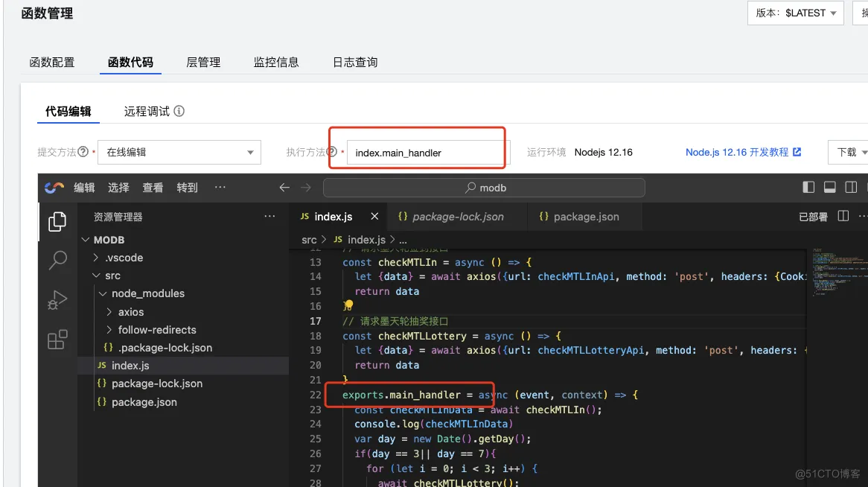The height and width of the screenshot is (487, 868).
Task: Open Node.js 12.16 开发教程 link
Action: tap(743, 152)
